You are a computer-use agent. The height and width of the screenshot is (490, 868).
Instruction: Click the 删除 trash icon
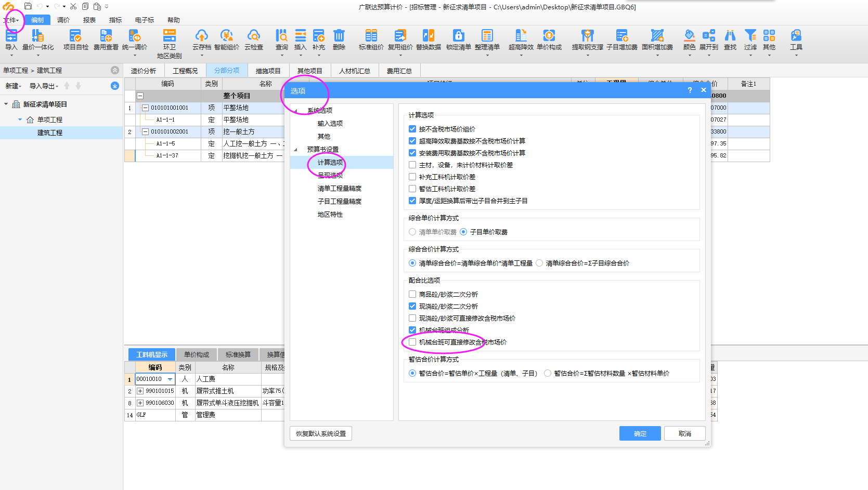(339, 35)
